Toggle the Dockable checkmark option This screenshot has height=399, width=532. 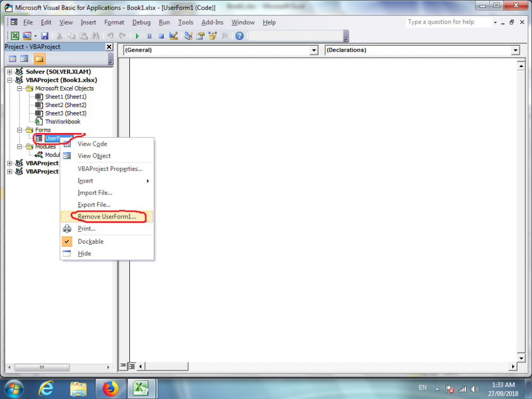pos(107,242)
